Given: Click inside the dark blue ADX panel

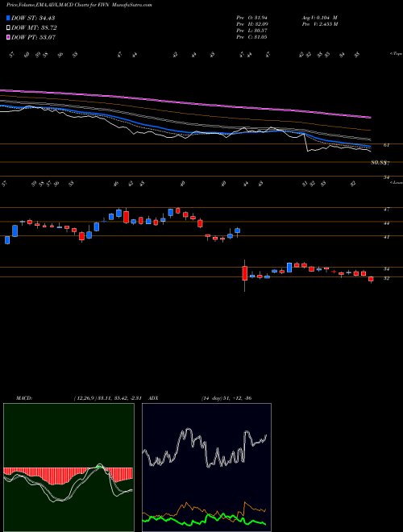Looking at the screenshot, I should click(206, 468).
